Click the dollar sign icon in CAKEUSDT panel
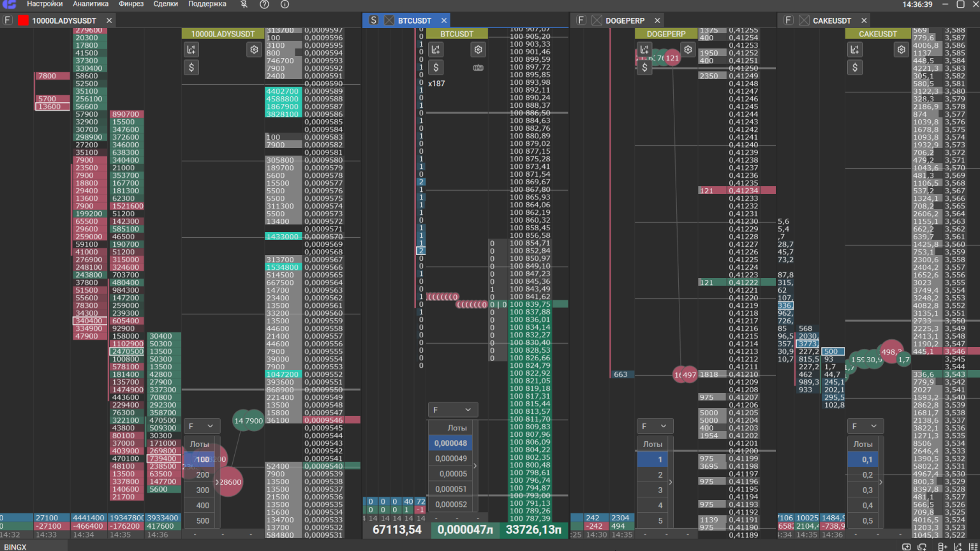Screen dimensions: 980x551 [855, 68]
